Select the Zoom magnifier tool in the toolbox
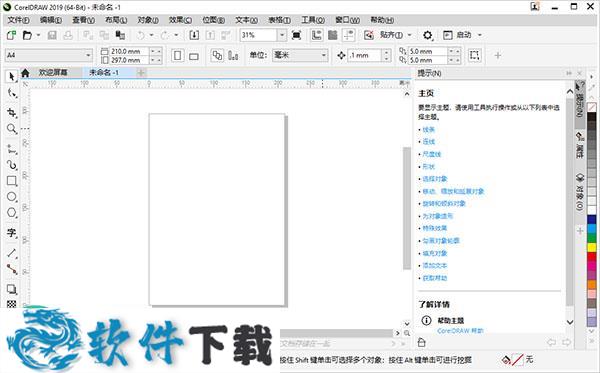Image resolution: width=600 pixels, height=373 pixels. click(11, 129)
